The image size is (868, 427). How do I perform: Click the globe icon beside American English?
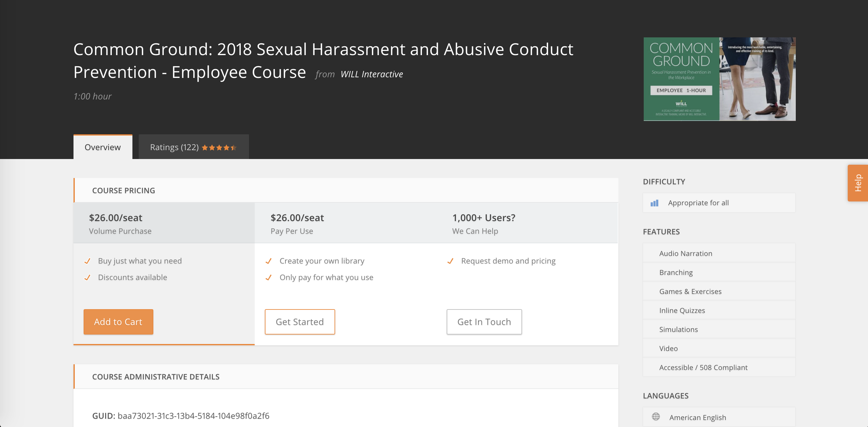click(x=656, y=417)
